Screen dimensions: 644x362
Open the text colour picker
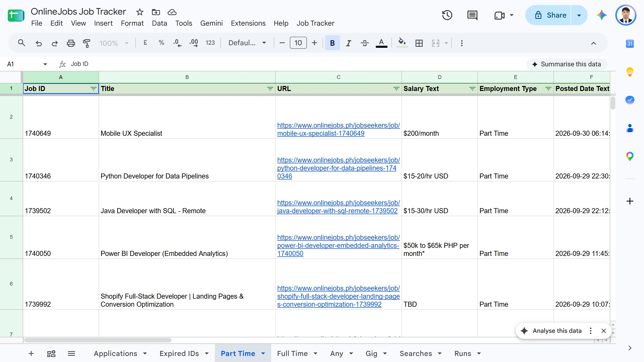381,43
